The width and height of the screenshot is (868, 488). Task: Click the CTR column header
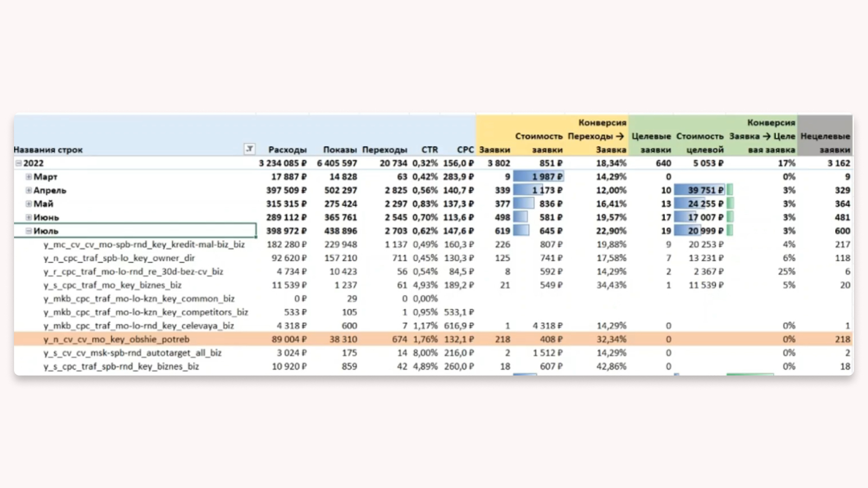pyautogui.click(x=429, y=150)
